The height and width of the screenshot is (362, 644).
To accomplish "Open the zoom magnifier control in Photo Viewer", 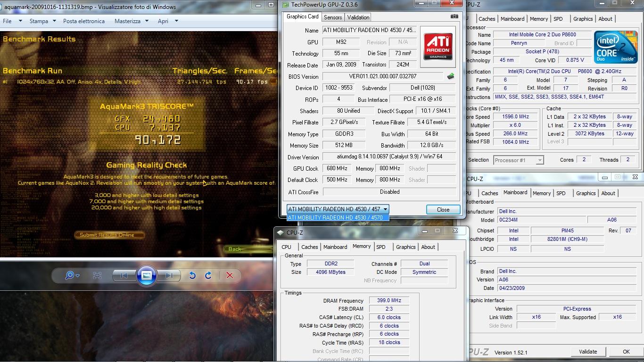I will [x=72, y=275].
